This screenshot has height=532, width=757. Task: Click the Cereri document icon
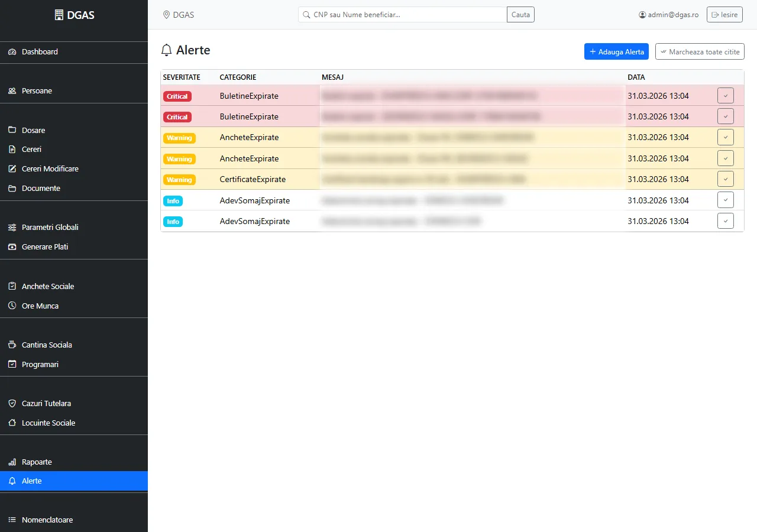12,150
